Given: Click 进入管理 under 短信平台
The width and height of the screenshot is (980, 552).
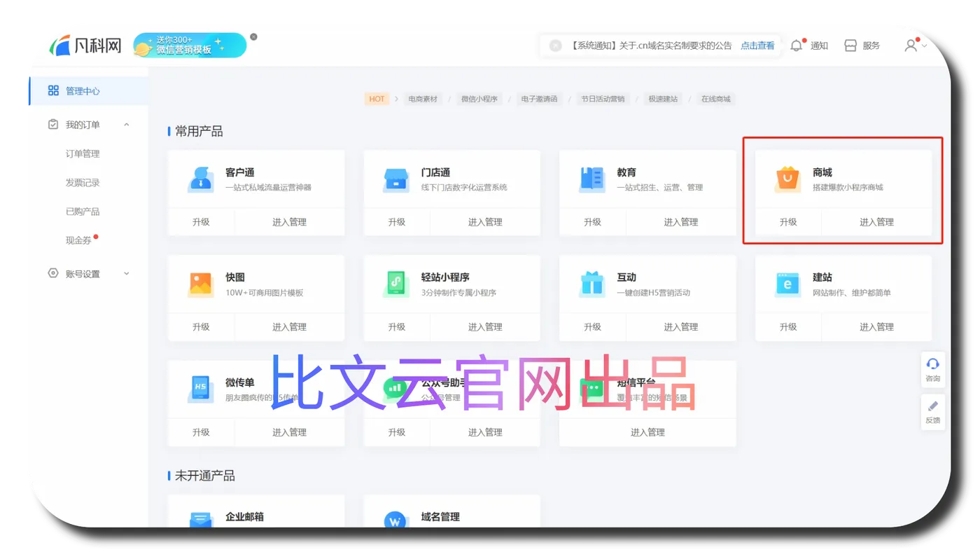Looking at the screenshot, I should tap(647, 432).
